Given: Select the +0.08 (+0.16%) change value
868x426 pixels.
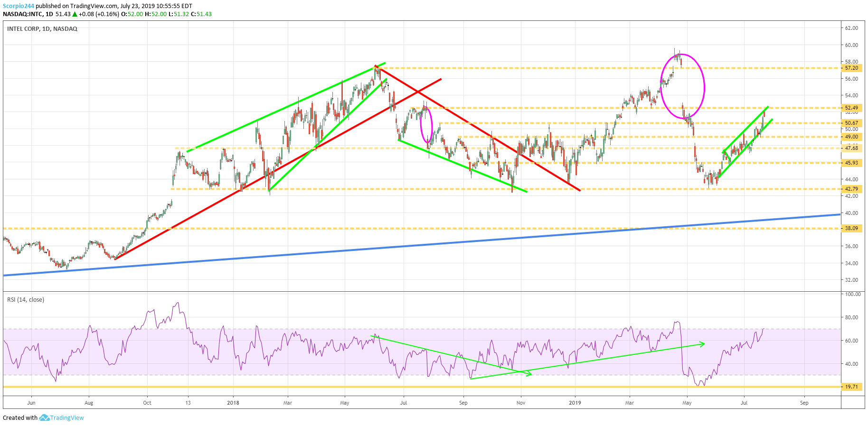Looking at the screenshot, I should point(99,14).
